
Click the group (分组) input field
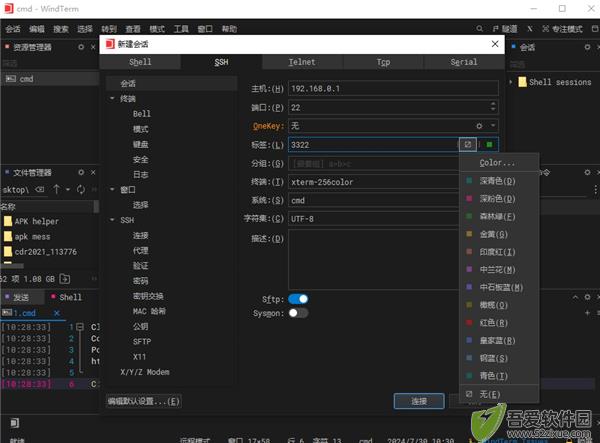pyautogui.click(x=373, y=164)
